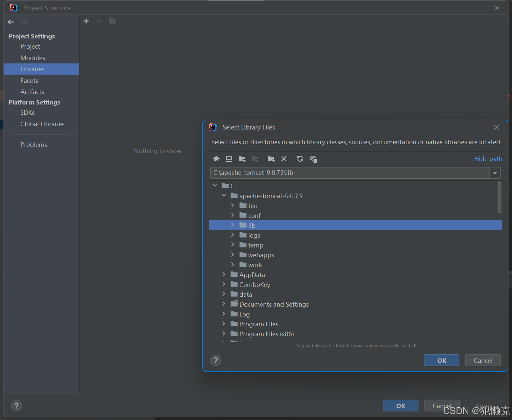Select the Home directory shortcut icon

point(216,159)
